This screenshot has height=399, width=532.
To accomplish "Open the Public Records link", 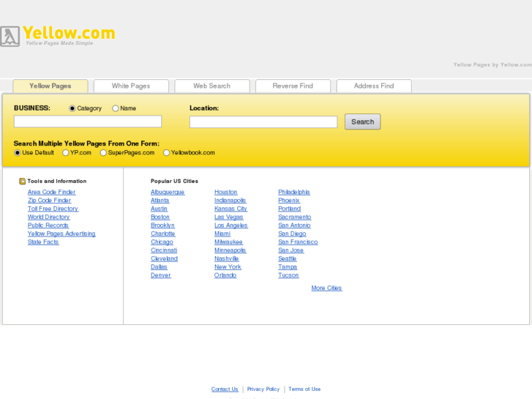I will click(x=48, y=225).
